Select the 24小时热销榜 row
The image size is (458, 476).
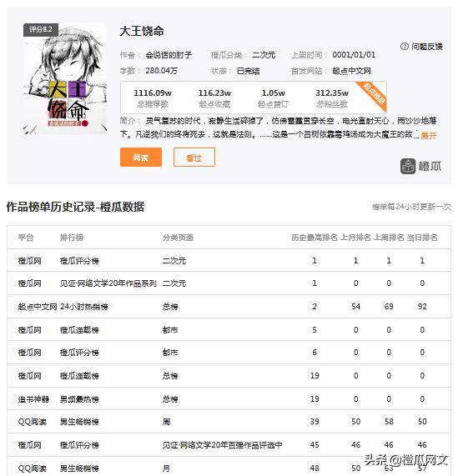coord(229,306)
